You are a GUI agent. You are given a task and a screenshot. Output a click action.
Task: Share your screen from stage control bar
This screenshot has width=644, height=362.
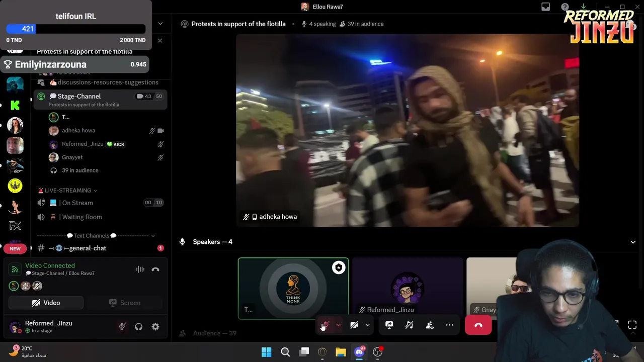click(x=389, y=325)
